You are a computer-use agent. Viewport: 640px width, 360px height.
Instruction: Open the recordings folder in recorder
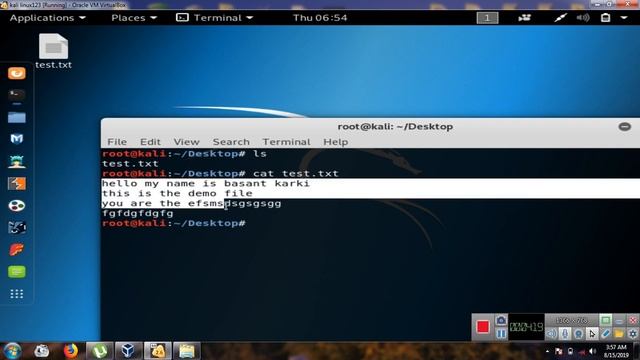click(x=619, y=334)
